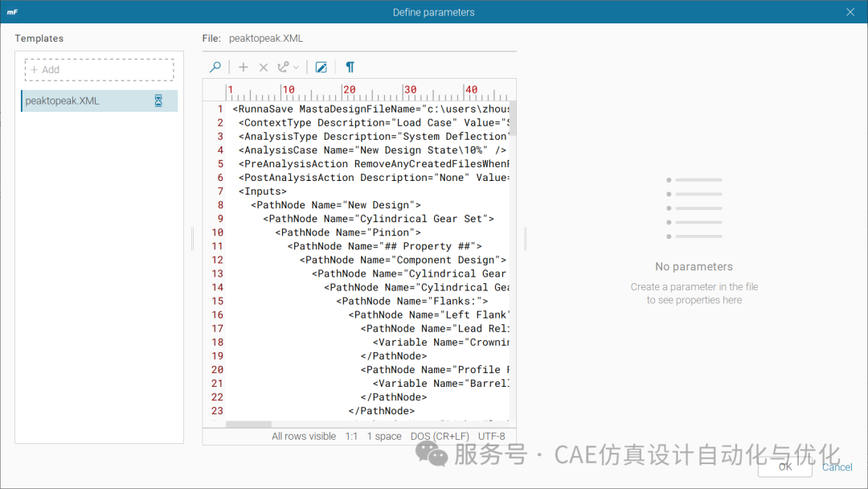Screen dimensions: 868x489
Task: Click the Add template box
Action: [x=99, y=70]
